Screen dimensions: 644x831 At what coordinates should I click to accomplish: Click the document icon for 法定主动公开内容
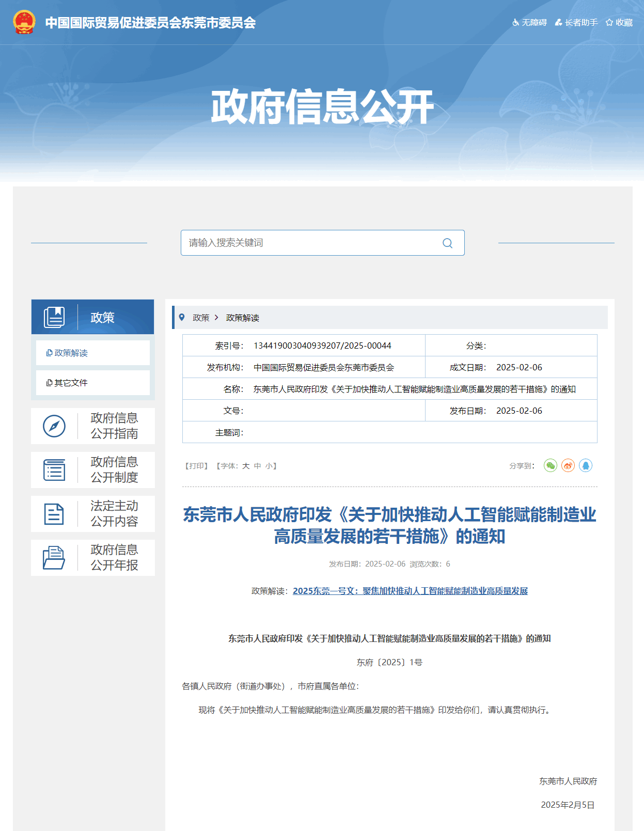tap(54, 514)
